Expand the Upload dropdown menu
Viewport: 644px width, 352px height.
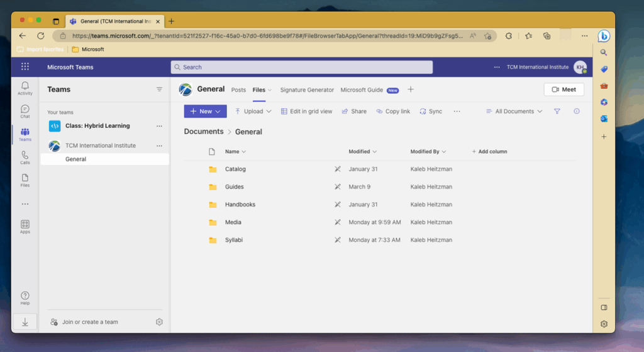pyautogui.click(x=253, y=111)
